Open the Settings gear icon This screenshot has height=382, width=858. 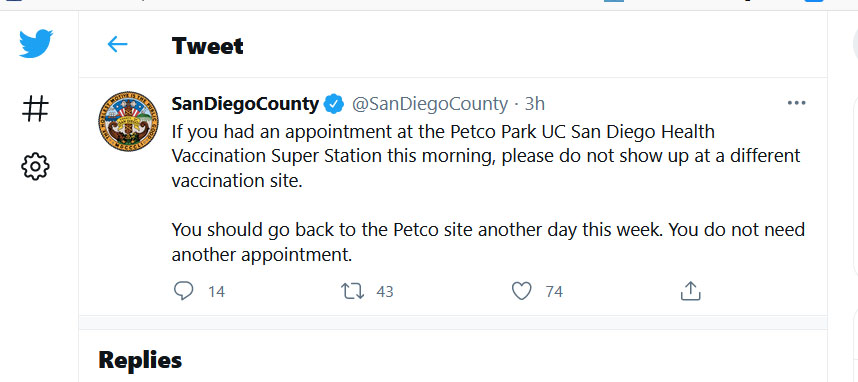point(36,166)
